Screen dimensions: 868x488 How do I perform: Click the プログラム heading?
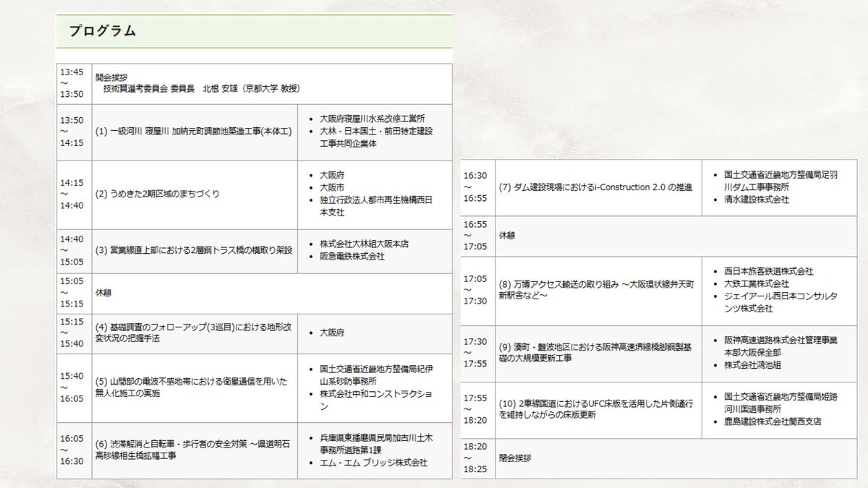pyautogui.click(x=102, y=31)
